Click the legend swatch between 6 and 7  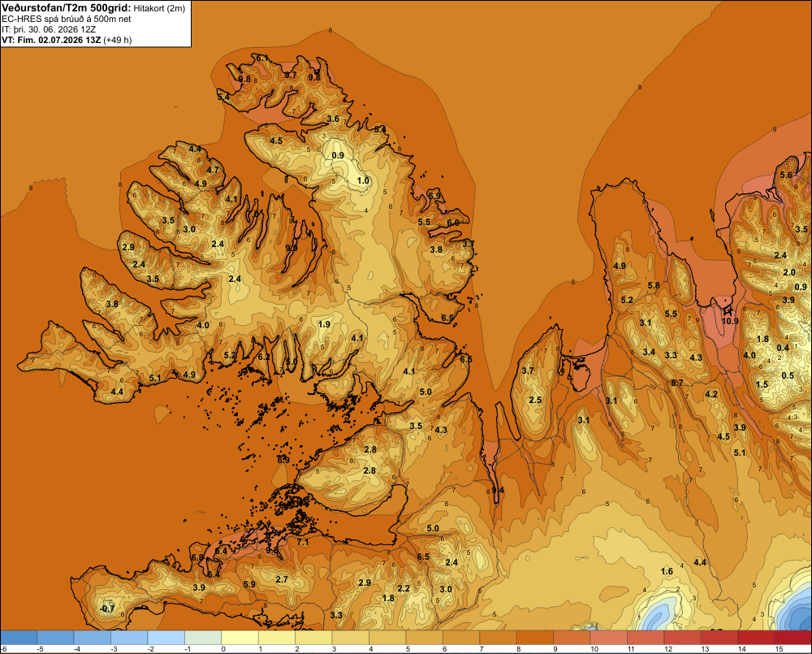461,638
